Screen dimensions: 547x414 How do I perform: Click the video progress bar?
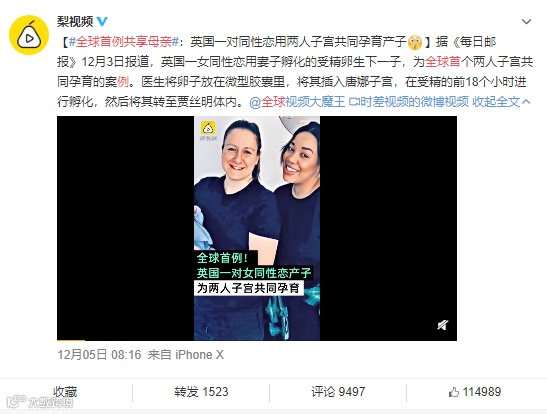click(x=257, y=340)
